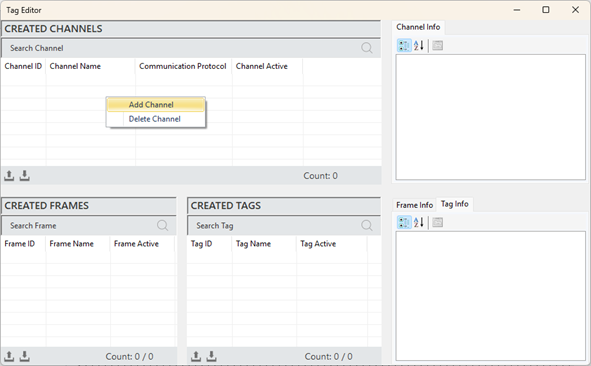This screenshot has height=366, width=591.
Task: Click the Categorized view icon in Channel Info
Action: (x=404, y=46)
